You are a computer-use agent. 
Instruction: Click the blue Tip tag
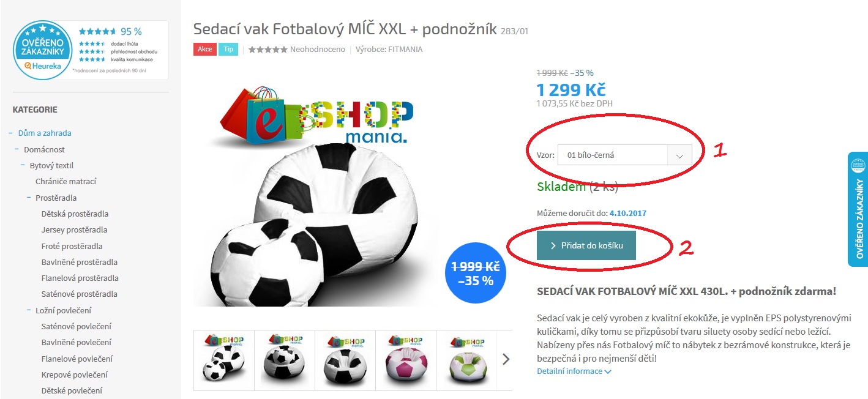[228, 50]
